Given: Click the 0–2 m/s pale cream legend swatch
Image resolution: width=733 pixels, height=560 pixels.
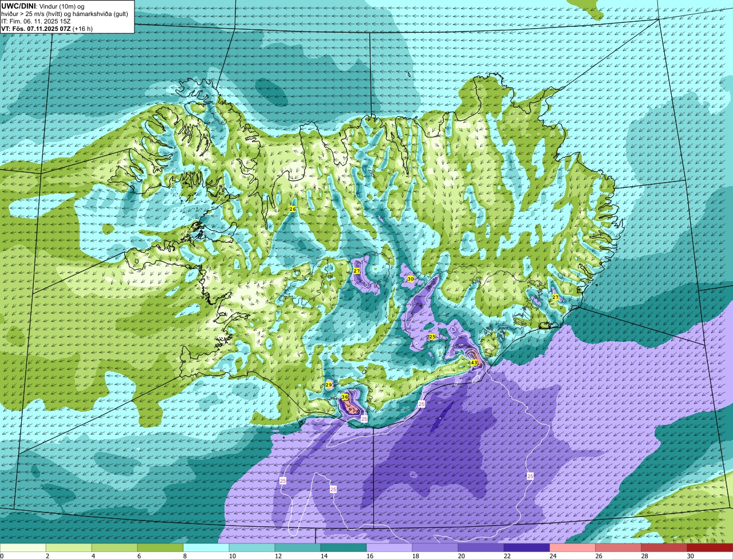Looking at the screenshot, I should pos(23,547).
